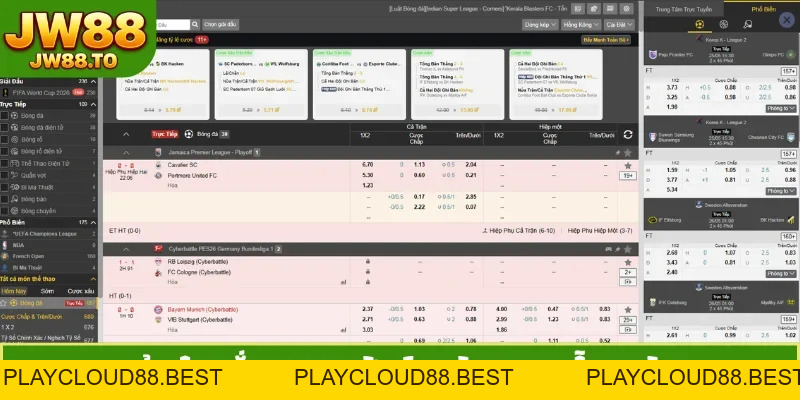Screen dimensions: 800x400
Task: Open the FIFA World Cup 2026 link
Action: (x=41, y=92)
